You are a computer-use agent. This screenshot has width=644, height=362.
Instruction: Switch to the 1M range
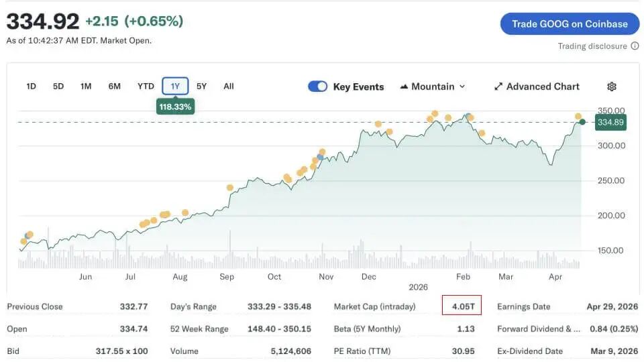point(86,86)
